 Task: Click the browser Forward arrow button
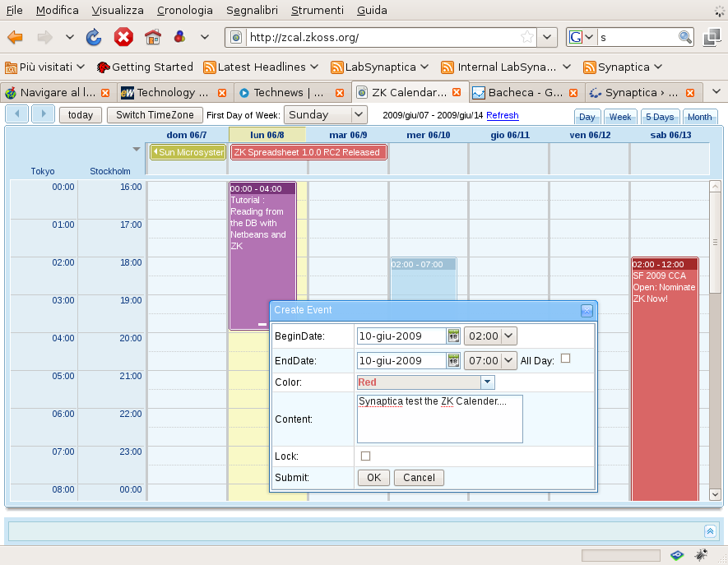[44, 37]
